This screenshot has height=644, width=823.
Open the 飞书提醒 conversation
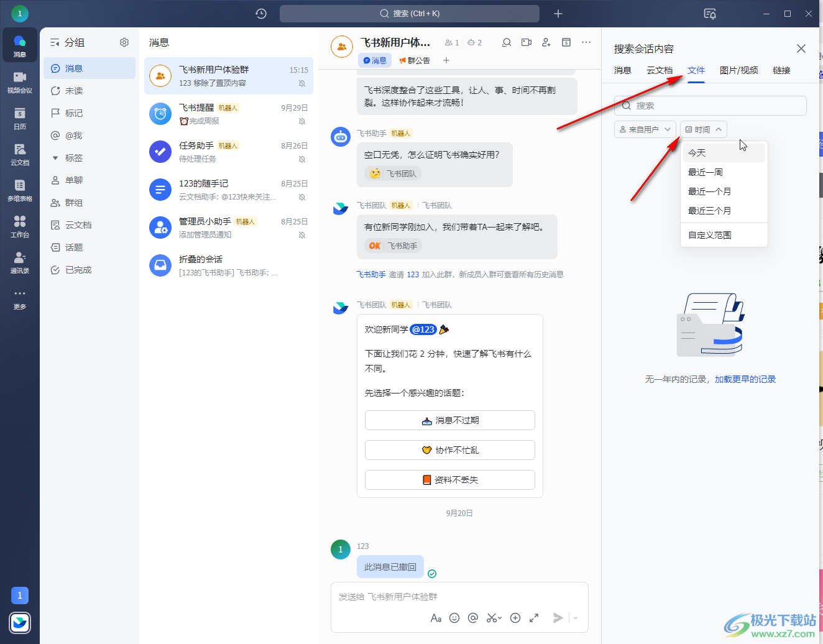[x=229, y=114]
